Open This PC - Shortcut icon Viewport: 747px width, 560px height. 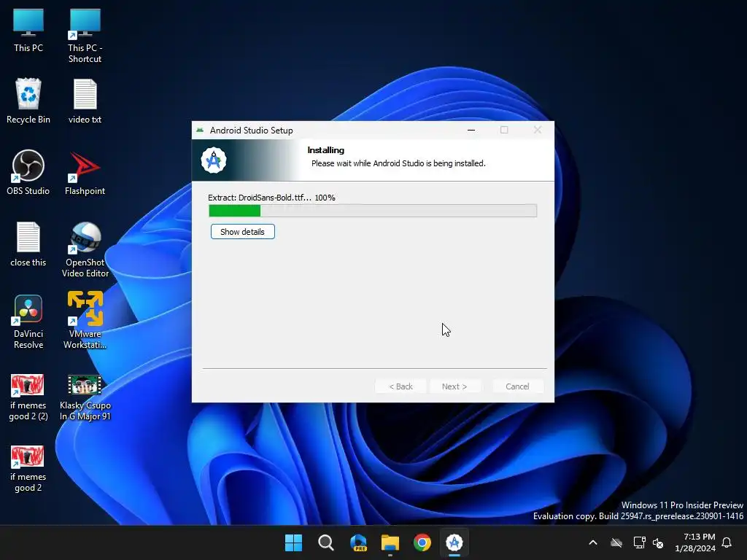pyautogui.click(x=85, y=34)
